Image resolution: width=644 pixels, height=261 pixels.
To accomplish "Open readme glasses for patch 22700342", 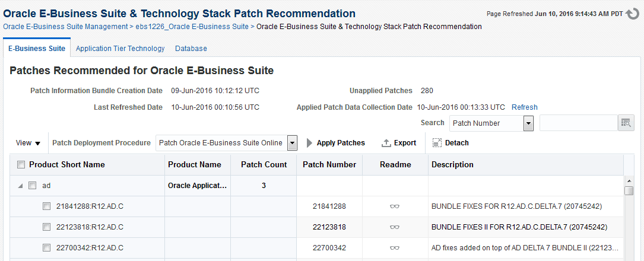I will (x=395, y=248).
